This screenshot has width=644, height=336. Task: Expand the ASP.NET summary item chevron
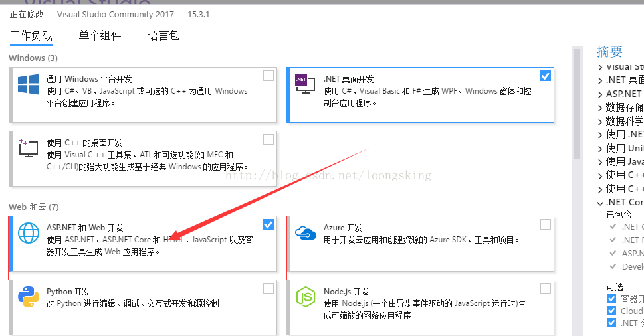(600, 94)
